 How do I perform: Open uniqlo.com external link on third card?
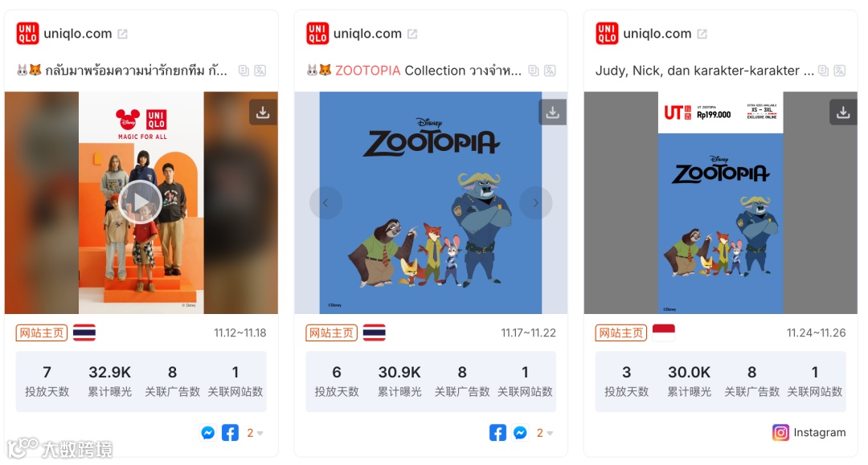pos(702,35)
